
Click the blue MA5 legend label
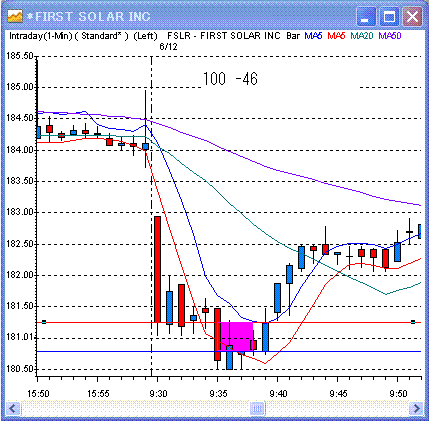[x=313, y=36]
